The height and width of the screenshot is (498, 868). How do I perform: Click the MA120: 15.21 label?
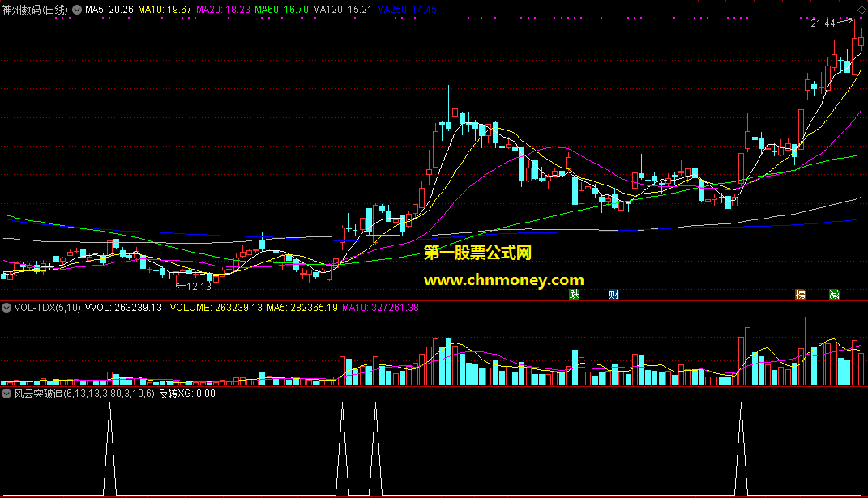[342, 10]
